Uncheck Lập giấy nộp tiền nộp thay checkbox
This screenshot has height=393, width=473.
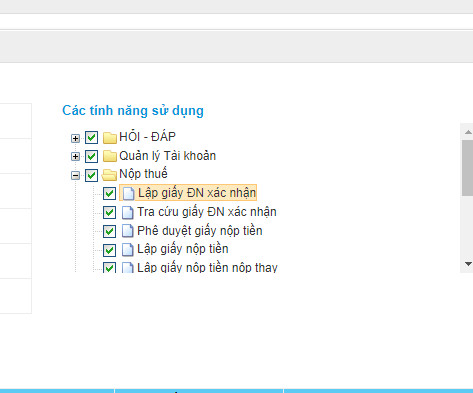click(109, 268)
